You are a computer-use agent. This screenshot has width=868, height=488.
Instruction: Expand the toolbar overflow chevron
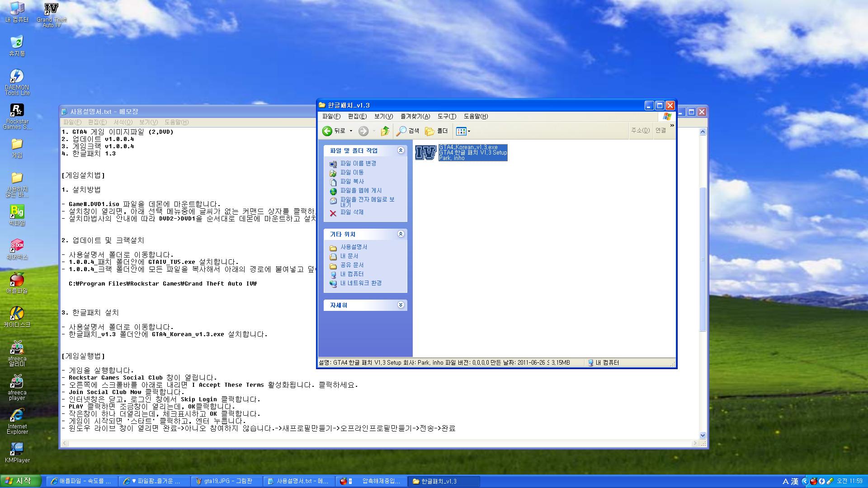(672, 125)
